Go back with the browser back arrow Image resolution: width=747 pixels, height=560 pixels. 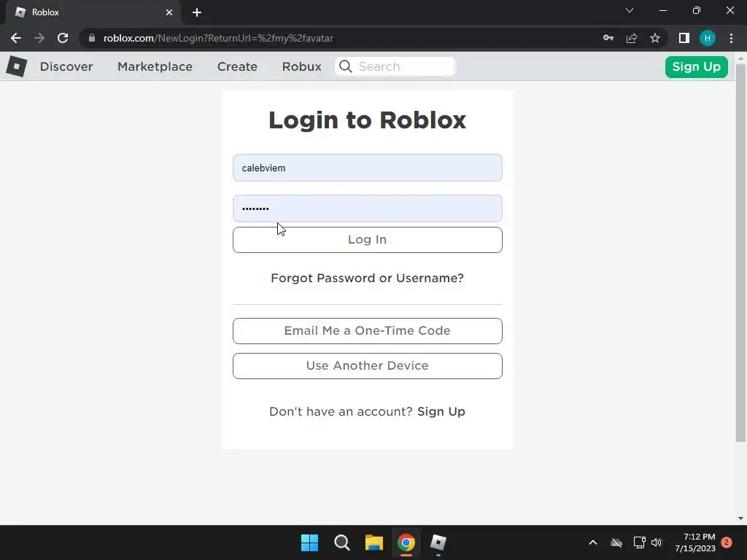(x=16, y=38)
